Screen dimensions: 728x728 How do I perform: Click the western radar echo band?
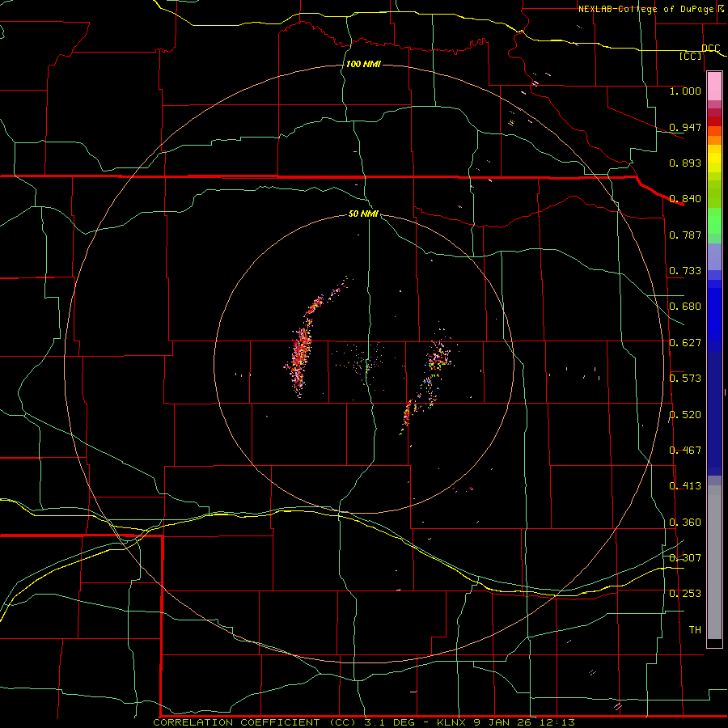(x=303, y=346)
